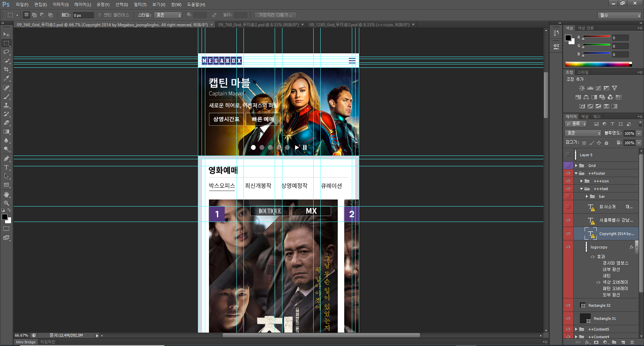644x346 pixels.
Task: Show the bar group layer
Action: click(x=568, y=196)
